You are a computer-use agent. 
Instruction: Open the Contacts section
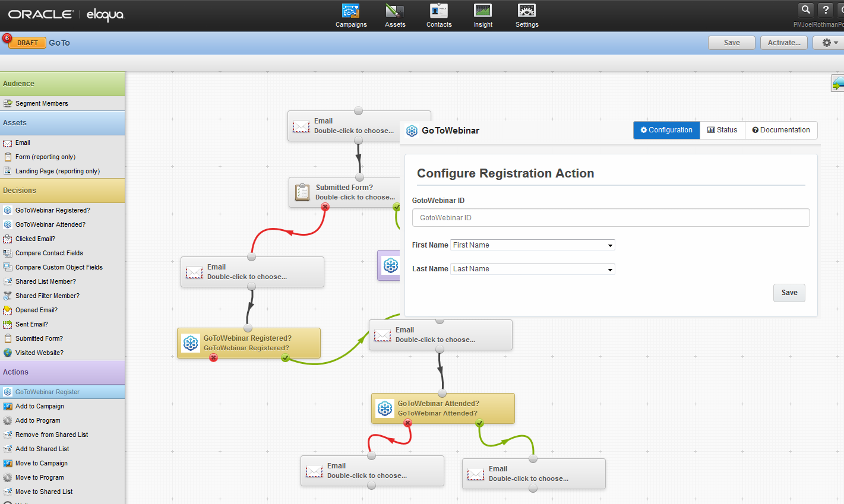(439, 15)
